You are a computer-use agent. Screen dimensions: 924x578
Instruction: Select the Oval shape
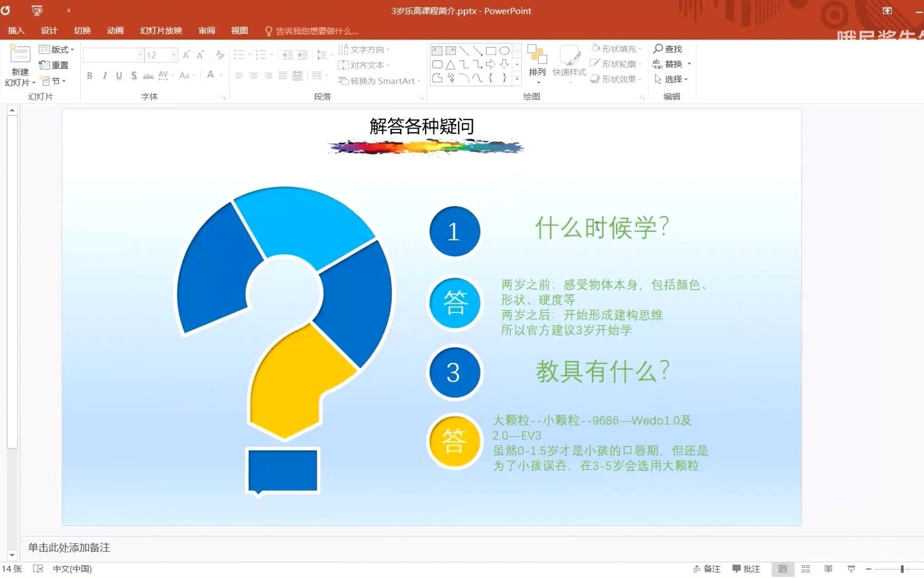(504, 51)
